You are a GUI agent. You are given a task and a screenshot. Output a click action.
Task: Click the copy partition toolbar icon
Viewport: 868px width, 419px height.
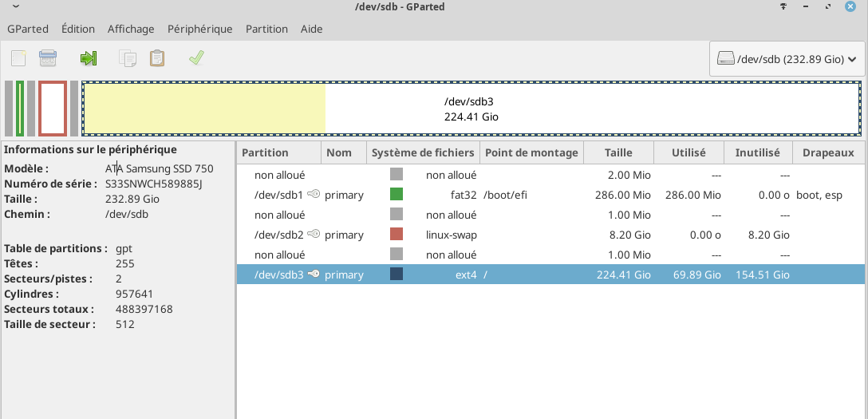pos(128,58)
